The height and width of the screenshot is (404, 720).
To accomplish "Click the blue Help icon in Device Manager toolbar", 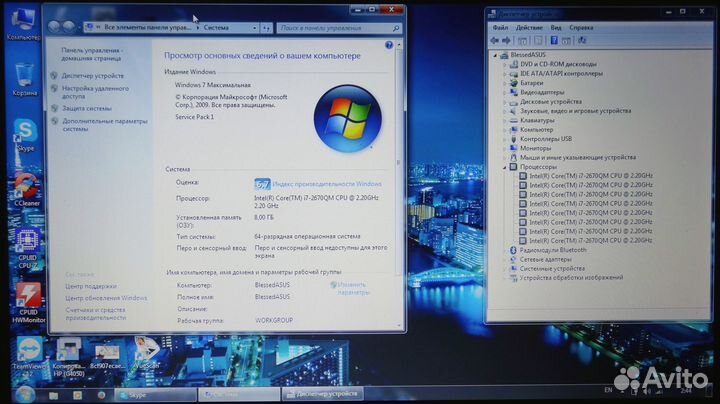I will [554, 40].
